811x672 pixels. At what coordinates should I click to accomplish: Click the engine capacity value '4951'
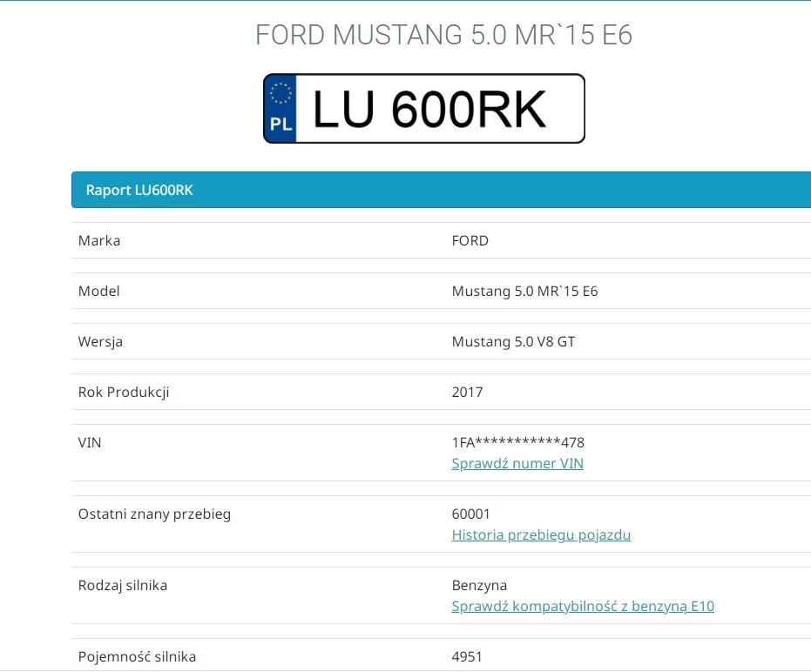point(467,657)
